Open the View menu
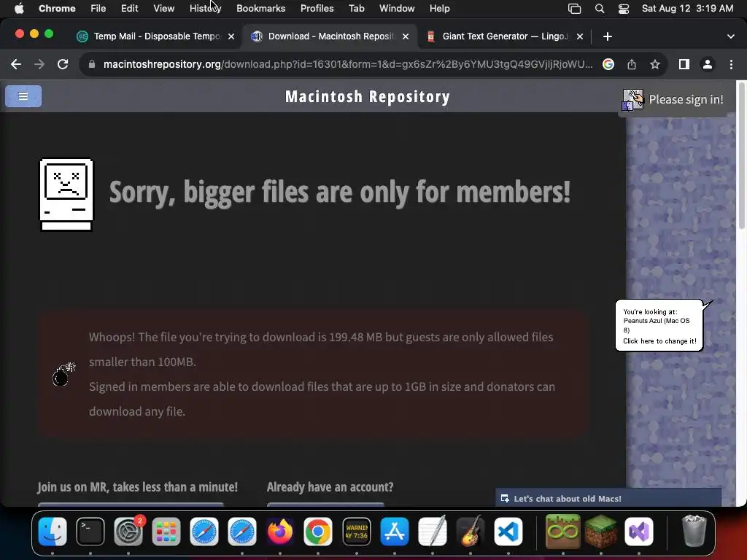 click(163, 9)
